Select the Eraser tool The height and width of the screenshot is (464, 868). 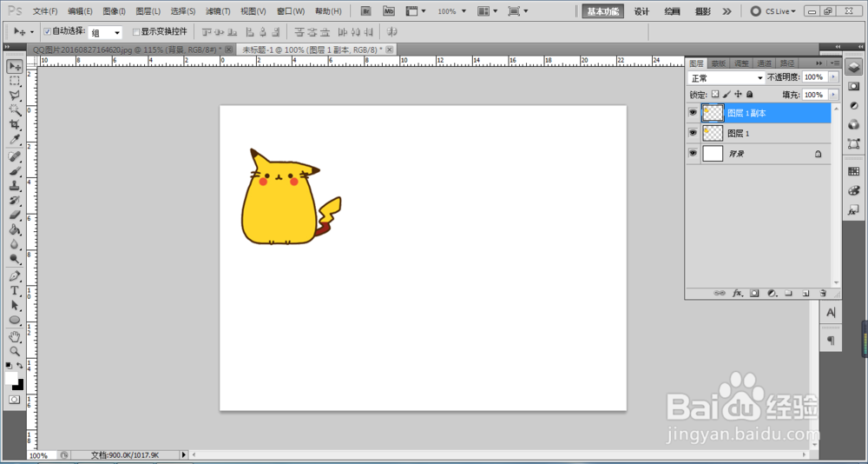(15, 215)
